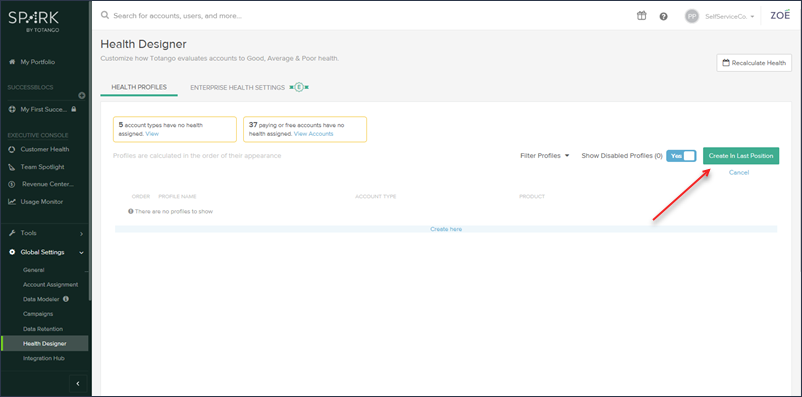
Task: Switch to Health Profiles tab
Action: [139, 87]
